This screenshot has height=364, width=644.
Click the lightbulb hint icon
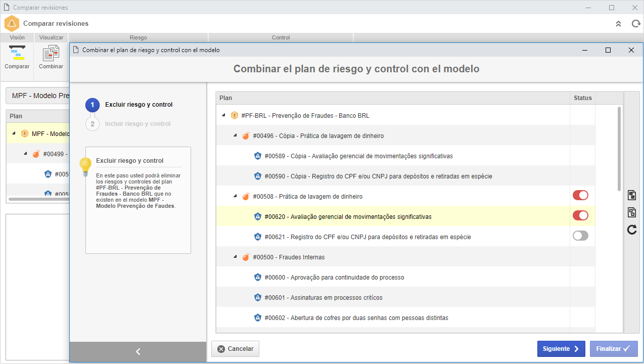click(x=86, y=166)
